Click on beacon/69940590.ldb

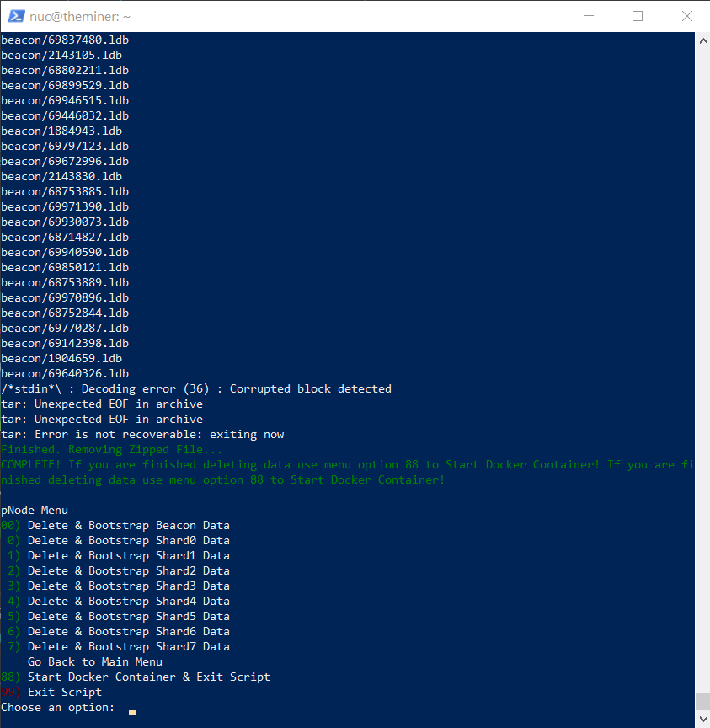tap(65, 253)
